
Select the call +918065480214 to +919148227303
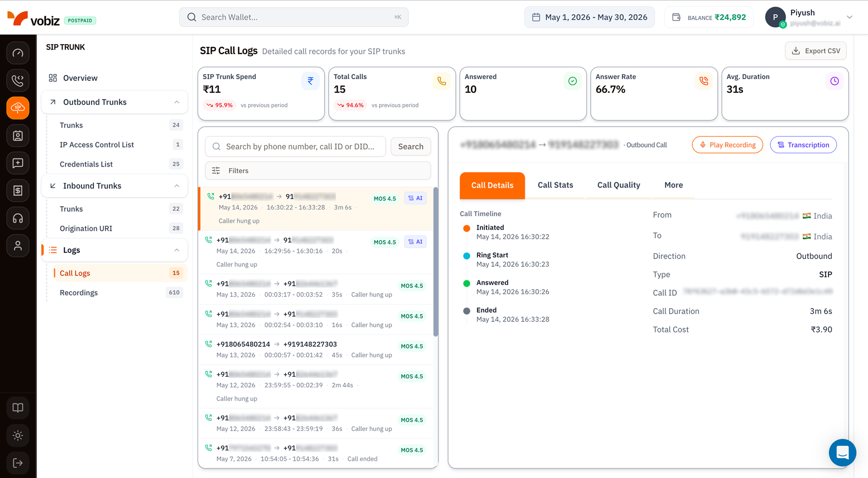(316, 350)
